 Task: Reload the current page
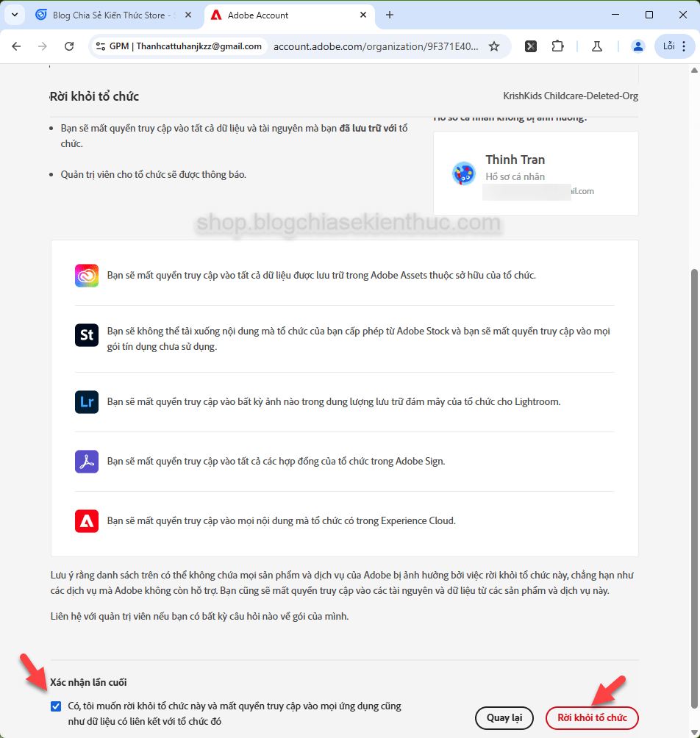click(x=69, y=46)
